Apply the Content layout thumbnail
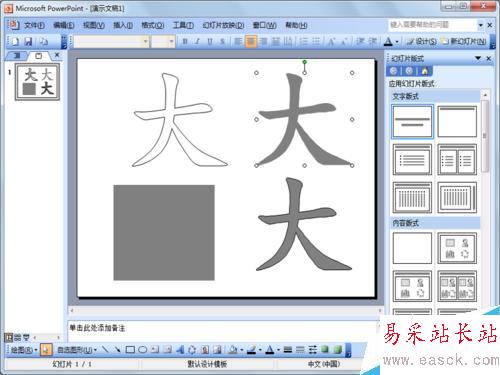This screenshot has width=500, height=375. coord(457,248)
